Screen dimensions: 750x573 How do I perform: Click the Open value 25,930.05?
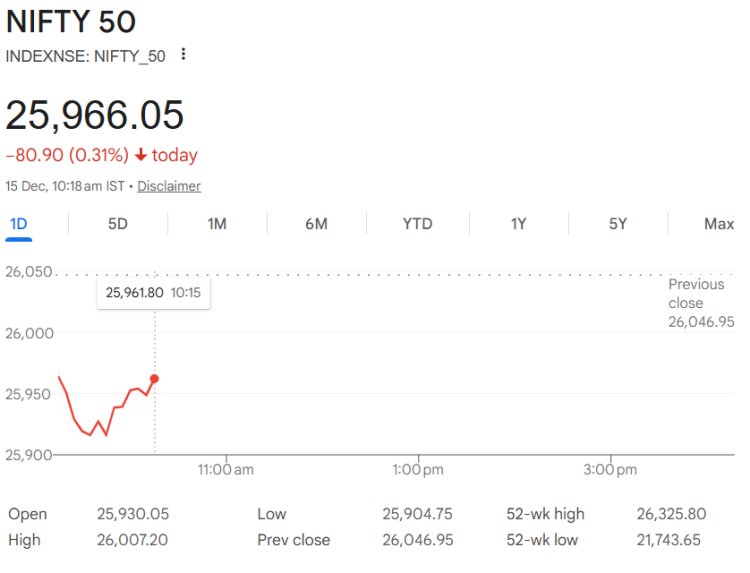pos(133,514)
